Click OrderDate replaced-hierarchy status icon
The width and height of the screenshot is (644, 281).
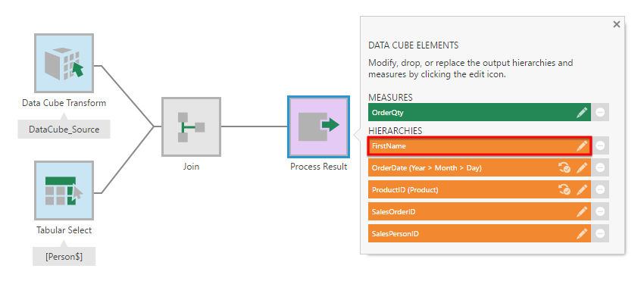564,167
